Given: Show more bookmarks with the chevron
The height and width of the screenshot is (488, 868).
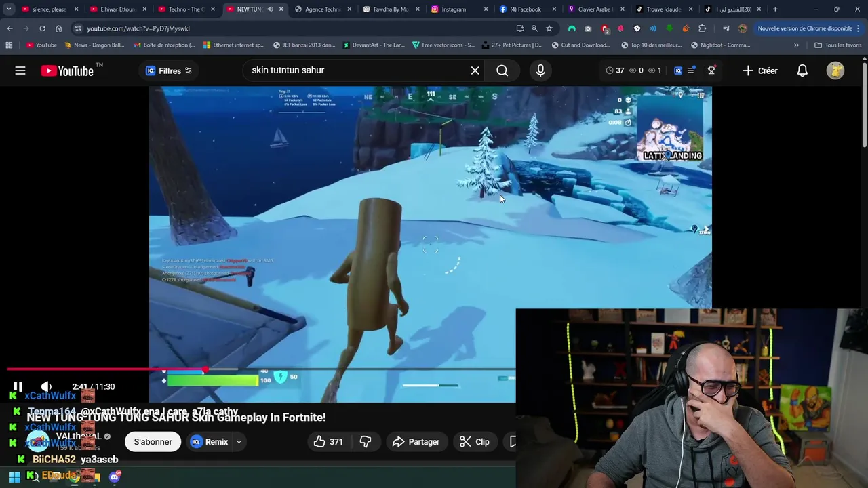Looking at the screenshot, I should click(x=796, y=45).
